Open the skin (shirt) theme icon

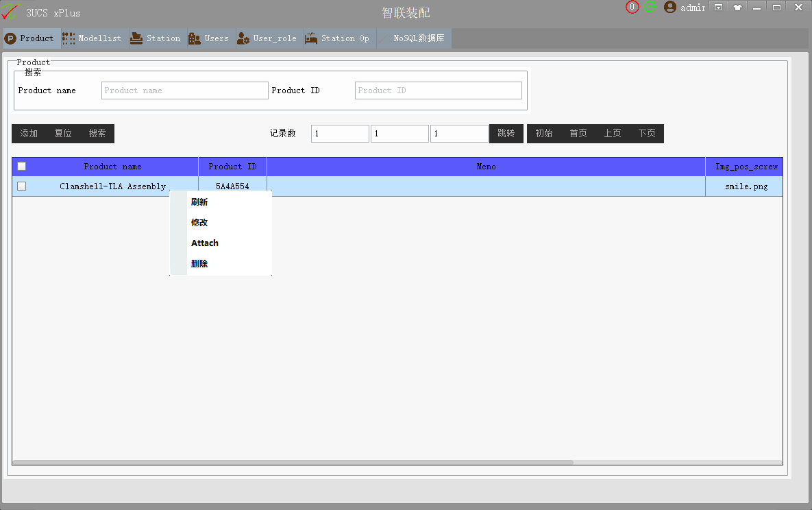point(737,8)
